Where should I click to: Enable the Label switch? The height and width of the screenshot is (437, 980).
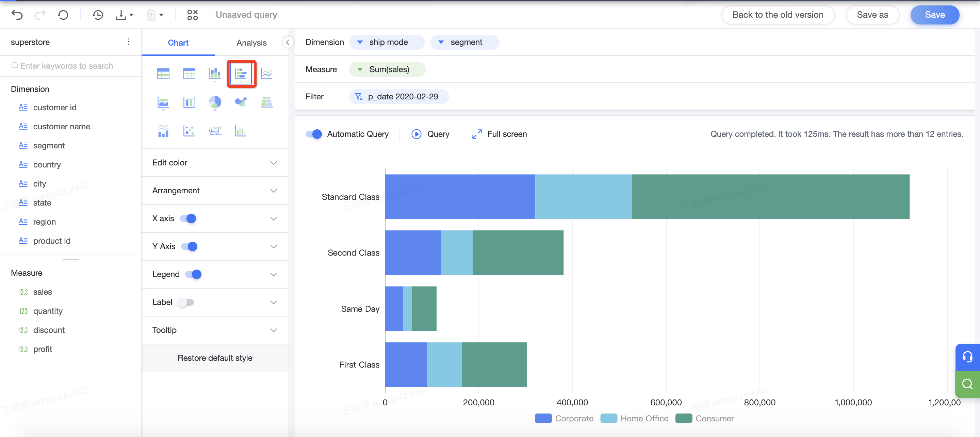point(186,302)
